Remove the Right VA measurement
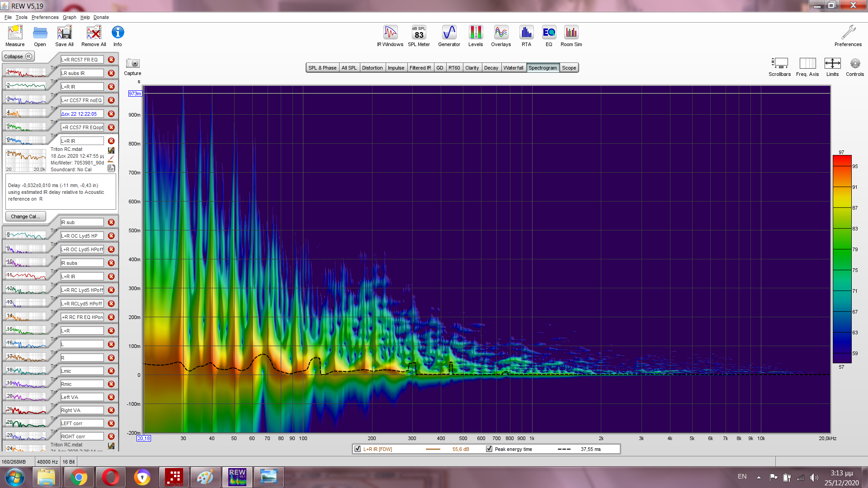868x488 pixels. 111,410
